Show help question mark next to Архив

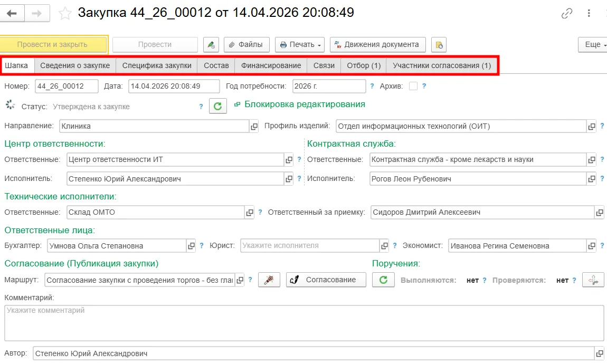coord(424,87)
